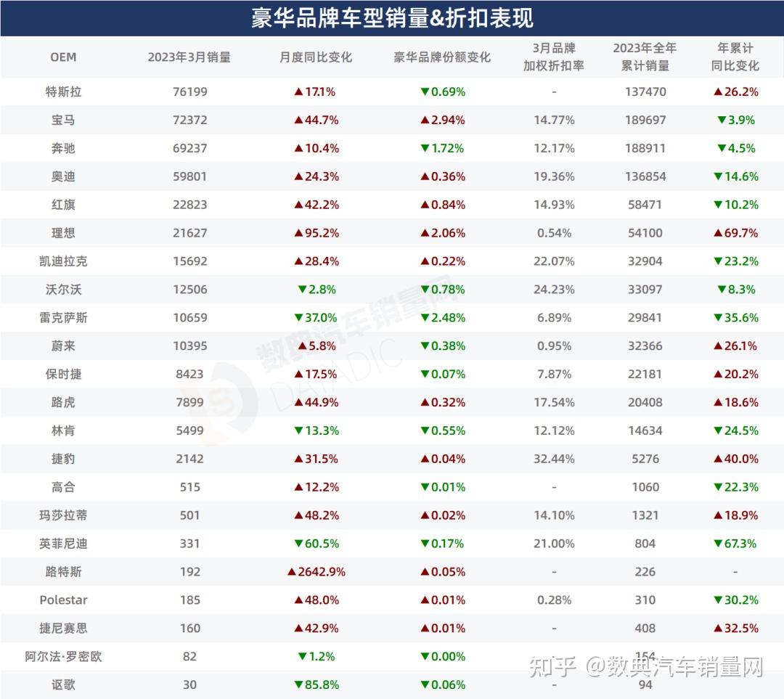Select 奥迪 cumulative sales 136854
784x699 pixels.
[x=645, y=176]
